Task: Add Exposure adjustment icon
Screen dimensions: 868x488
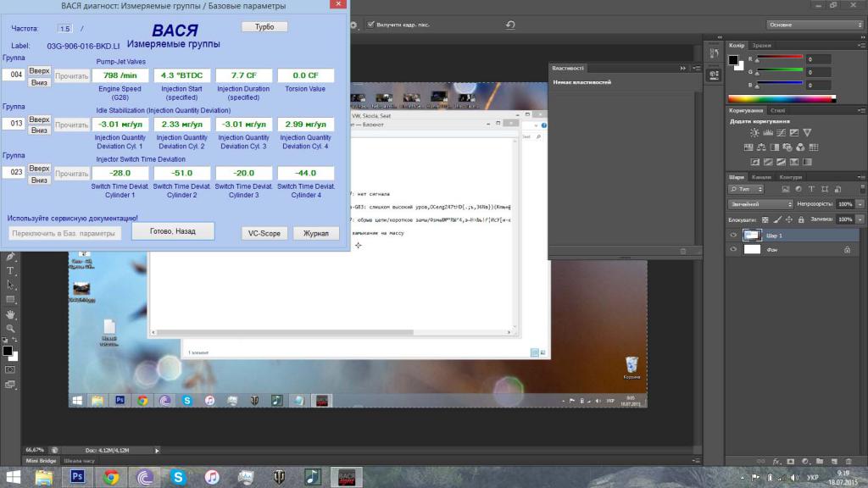Action: click(x=793, y=133)
